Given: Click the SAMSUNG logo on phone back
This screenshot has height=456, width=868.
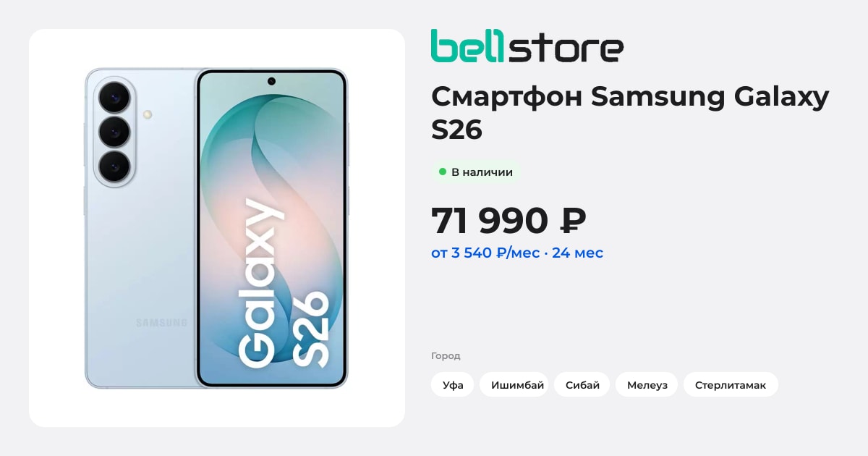Looking at the screenshot, I should 162,323.
